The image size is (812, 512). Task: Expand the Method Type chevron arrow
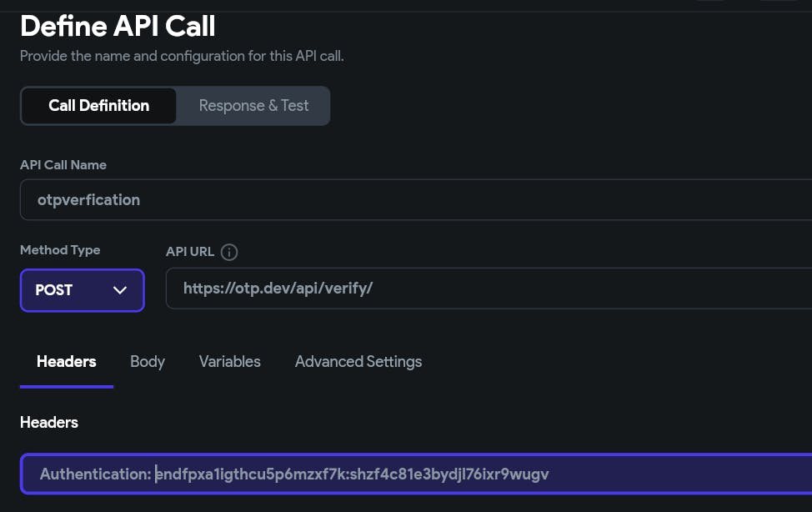pos(120,290)
